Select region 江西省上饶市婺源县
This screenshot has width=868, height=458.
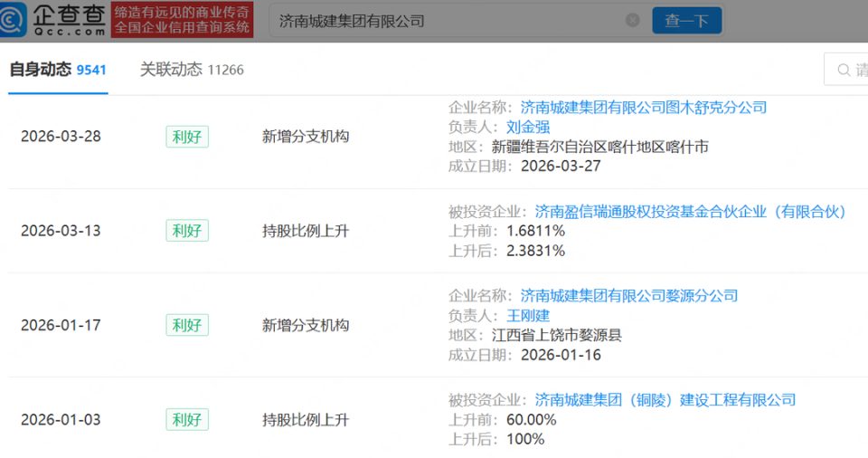pyautogui.click(x=556, y=335)
